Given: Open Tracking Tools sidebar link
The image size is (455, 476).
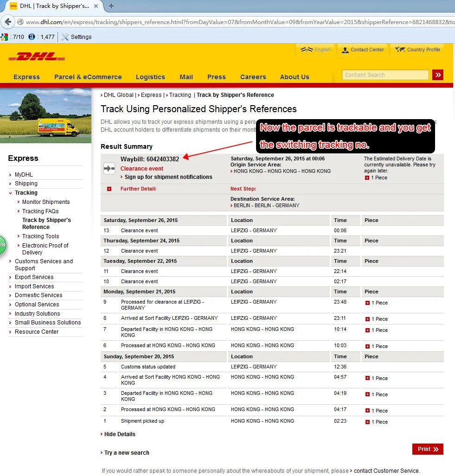Looking at the screenshot, I should (41, 236).
